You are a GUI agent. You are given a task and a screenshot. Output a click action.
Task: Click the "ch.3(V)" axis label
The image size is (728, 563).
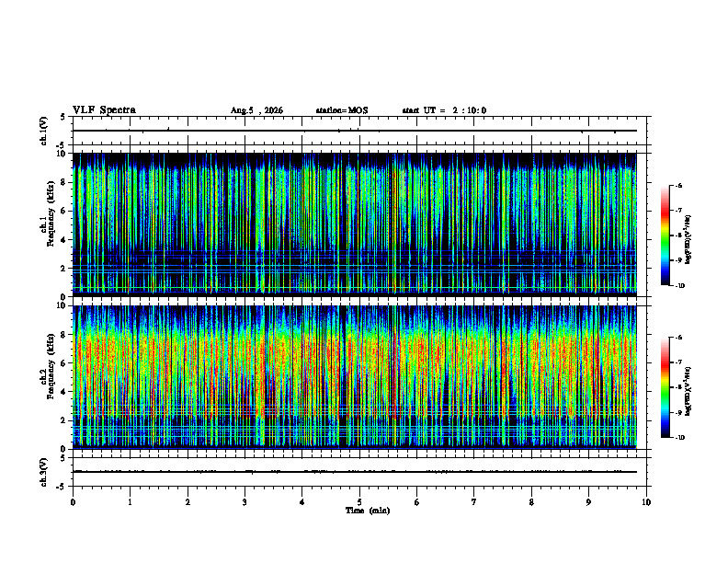click(x=44, y=472)
